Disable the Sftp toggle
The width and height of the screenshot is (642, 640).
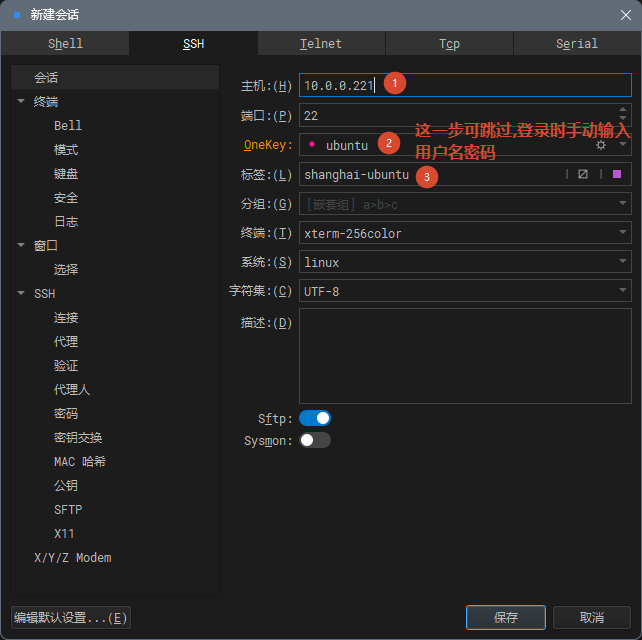coord(315,418)
